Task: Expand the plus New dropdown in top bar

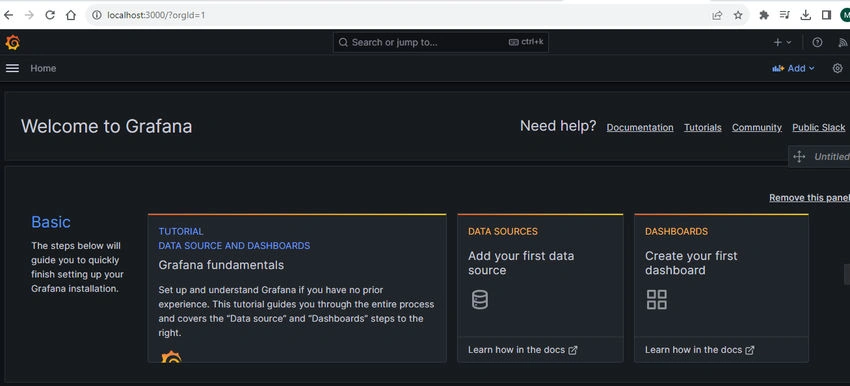Action: tap(782, 42)
